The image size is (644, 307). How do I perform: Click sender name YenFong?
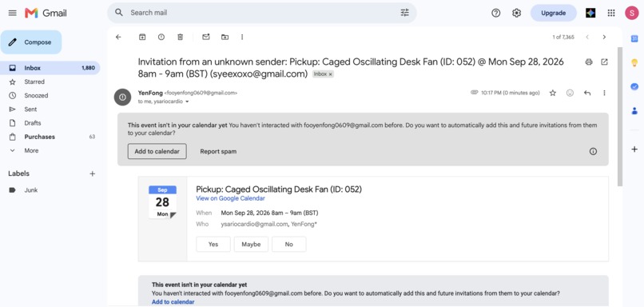150,93
